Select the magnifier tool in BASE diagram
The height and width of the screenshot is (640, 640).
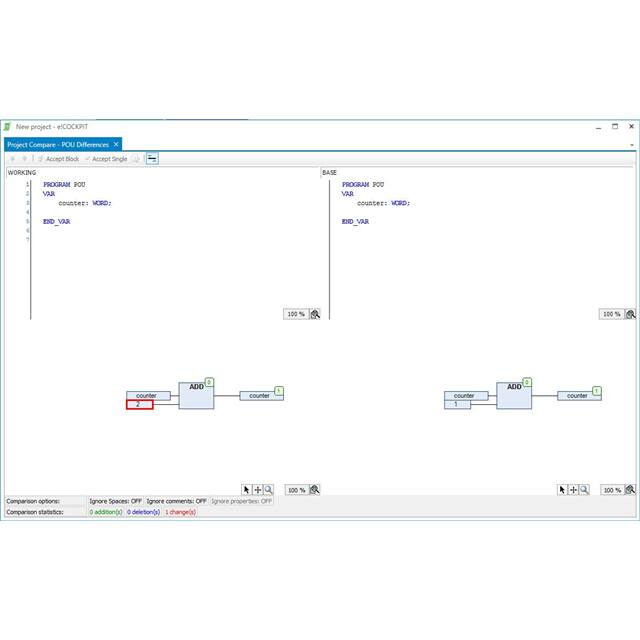(584, 490)
